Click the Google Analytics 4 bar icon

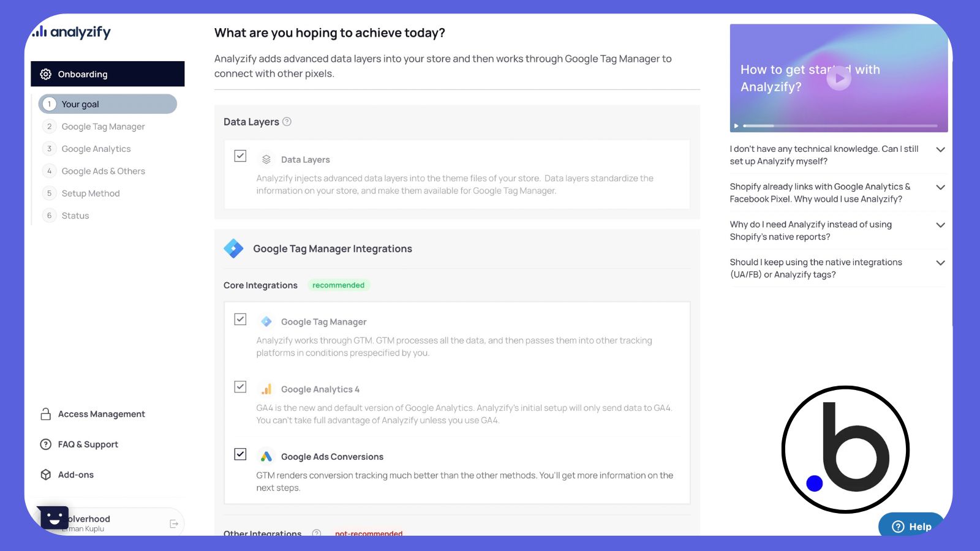tap(266, 389)
